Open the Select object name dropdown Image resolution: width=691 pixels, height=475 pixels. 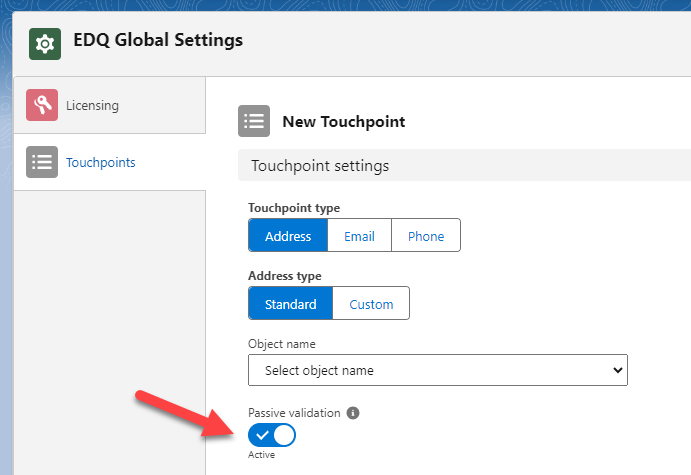point(437,370)
